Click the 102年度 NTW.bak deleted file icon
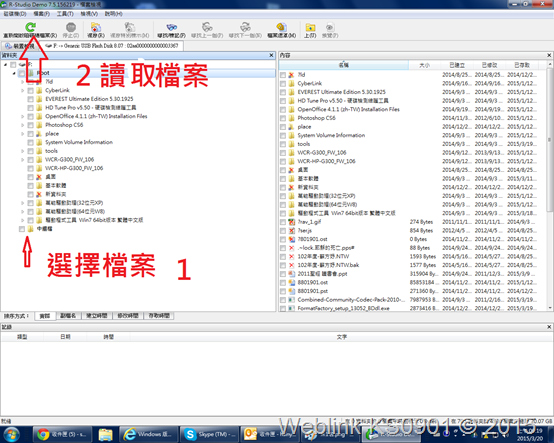The image size is (554, 443). click(x=291, y=265)
